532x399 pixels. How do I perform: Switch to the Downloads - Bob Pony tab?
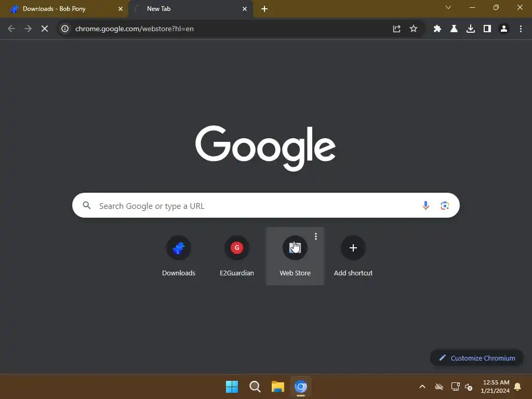[x=64, y=9]
